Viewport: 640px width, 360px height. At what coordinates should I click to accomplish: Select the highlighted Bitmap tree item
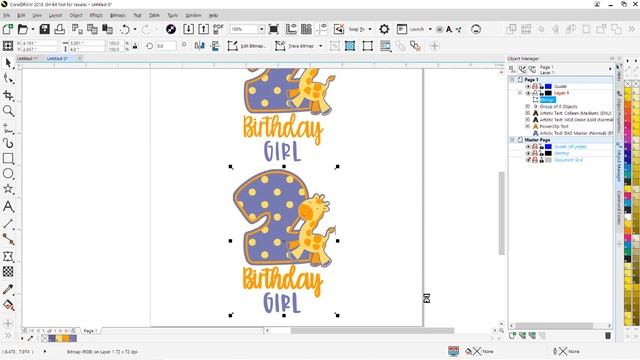click(548, 100)
